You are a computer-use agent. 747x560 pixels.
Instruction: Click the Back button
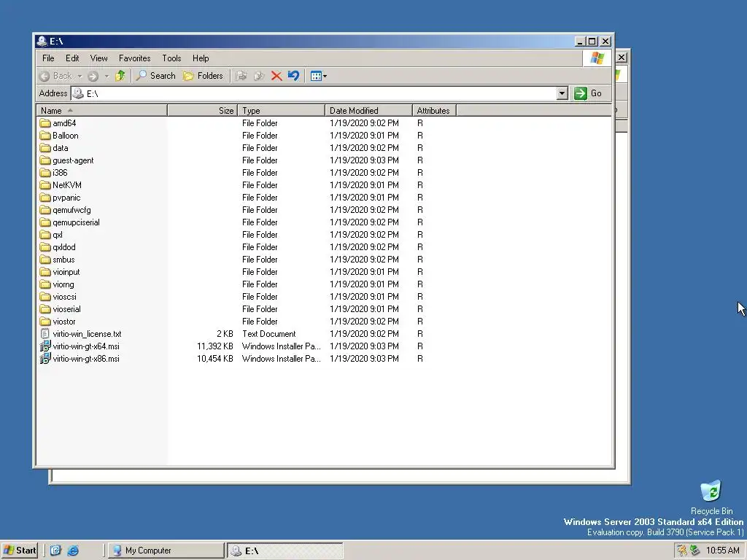click(x=56, y=76)
